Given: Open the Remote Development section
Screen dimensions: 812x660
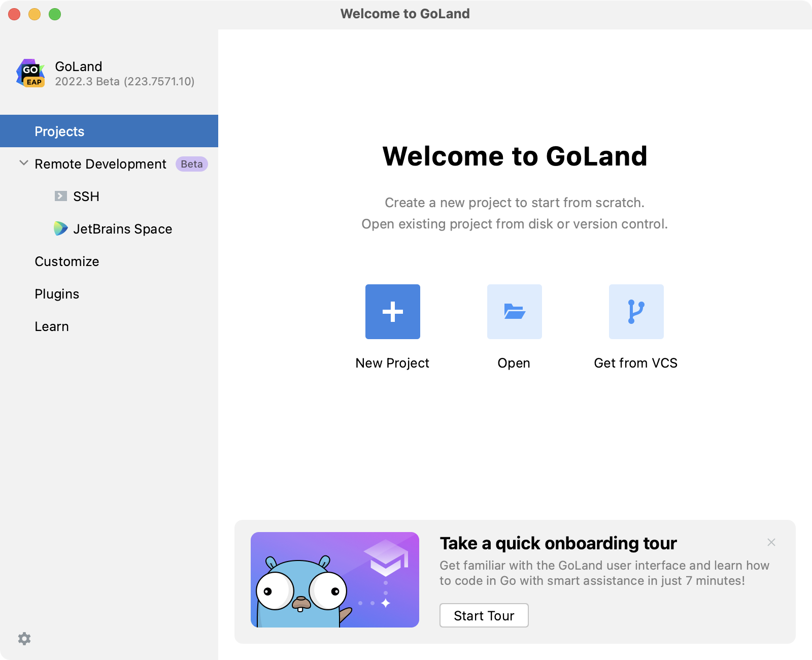Looking at the screenshot, I should click(109, 163).
